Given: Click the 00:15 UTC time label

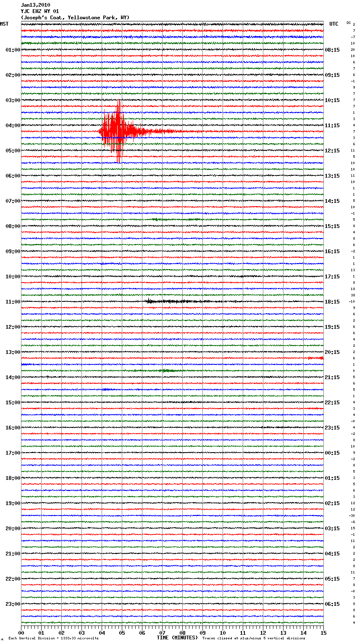Looking at the screenshot, I should (x=332, y=453).
